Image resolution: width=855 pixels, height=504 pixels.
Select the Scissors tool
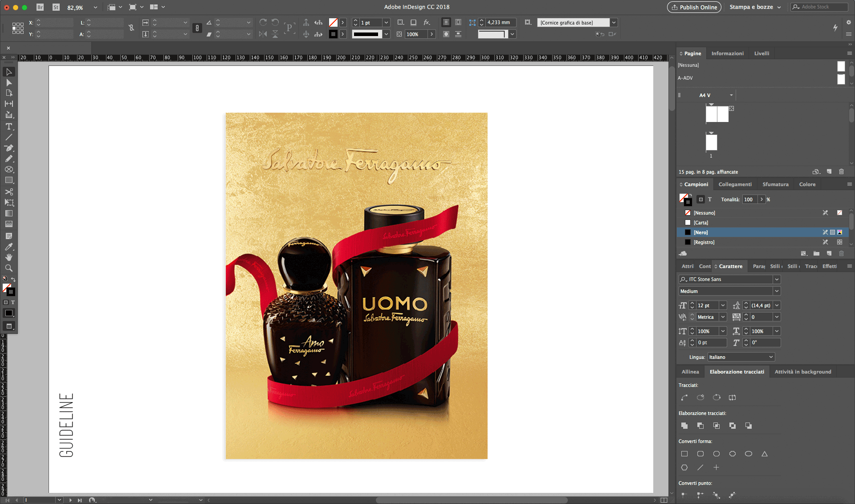(x=9, y=192)
